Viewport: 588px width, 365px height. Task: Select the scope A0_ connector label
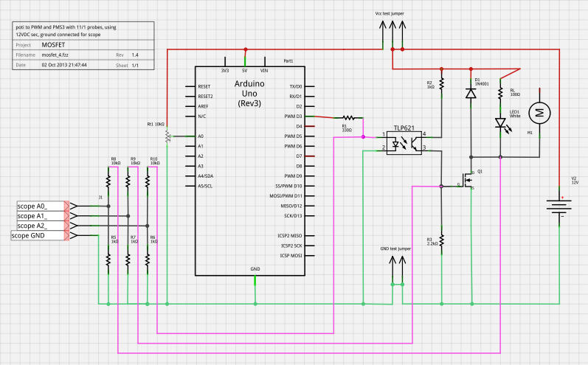pos(40,206)
